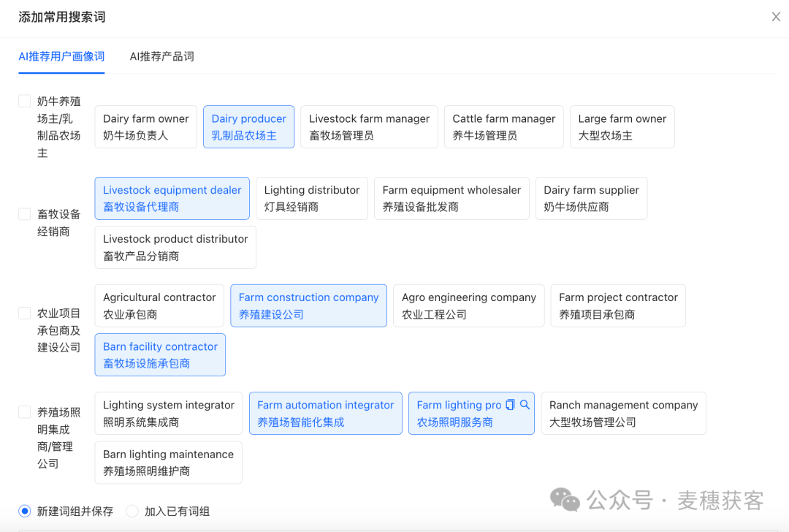The image size is (789, 532).
Task: Switch to the AI推荐用户画像词 tab
Action: point(61,56)
